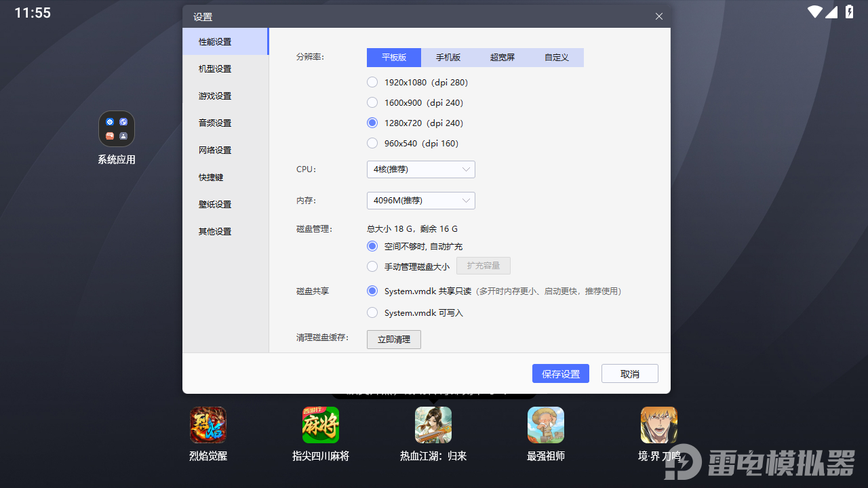
Task: Launch the 烈焰觉醒 game icon
Action: (x=208, y=425)
